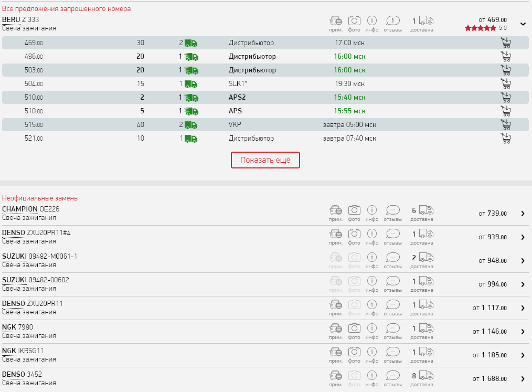Show applicability for BERU Z 333
The image size is (532, 392).
coord(336,24)
